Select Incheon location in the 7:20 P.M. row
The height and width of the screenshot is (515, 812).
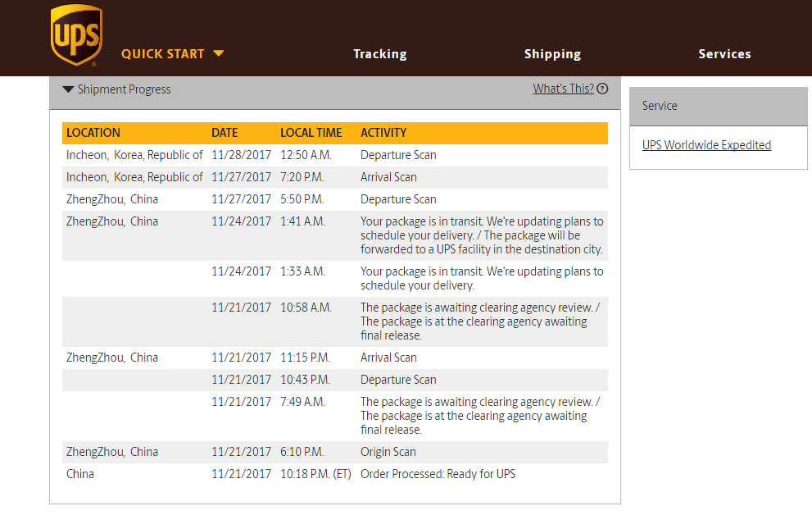pos(134,177)
